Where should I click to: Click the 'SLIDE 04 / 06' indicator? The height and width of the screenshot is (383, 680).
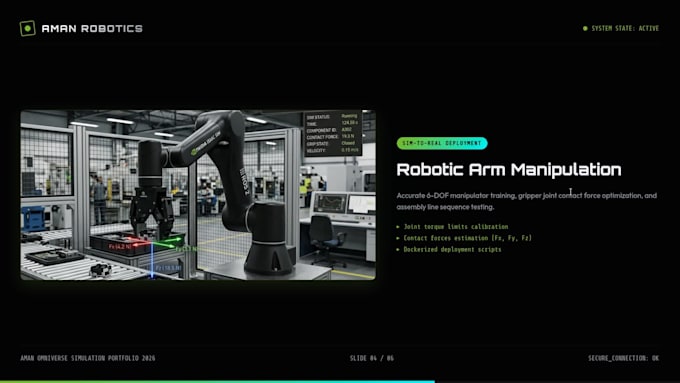click(x=372, y=358)
